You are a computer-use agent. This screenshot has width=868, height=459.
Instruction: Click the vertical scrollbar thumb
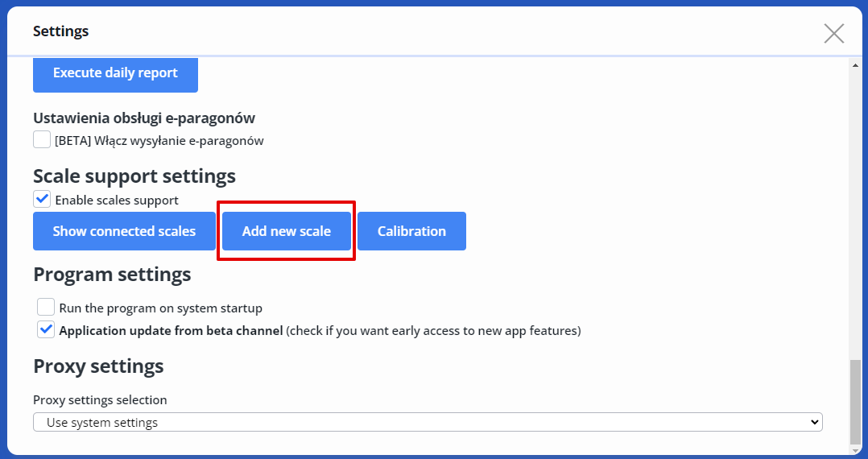855,403
